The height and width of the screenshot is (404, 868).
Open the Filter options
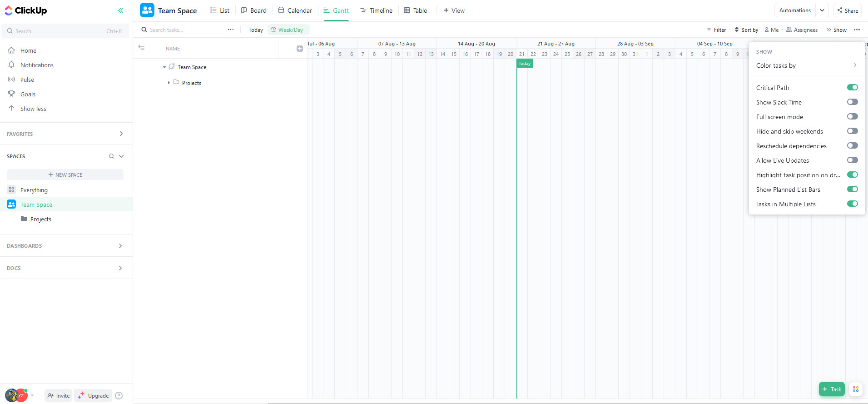[x=716, y=30]
